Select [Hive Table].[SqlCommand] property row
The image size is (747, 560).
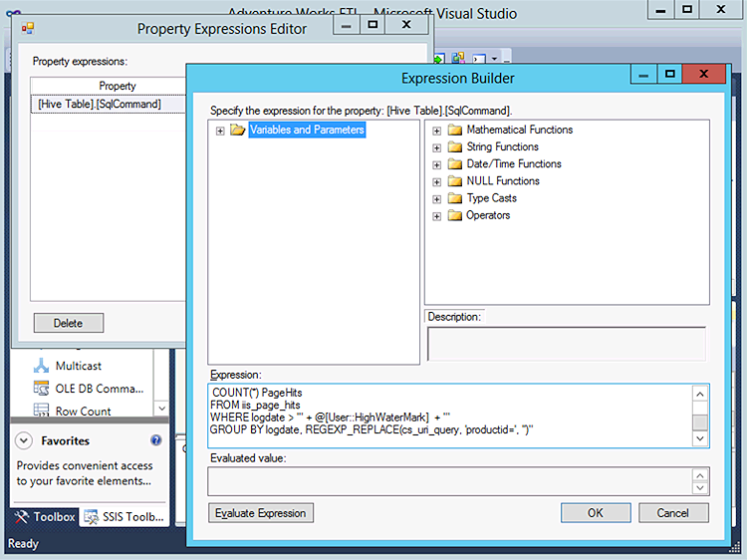click(x=109, y=104)
